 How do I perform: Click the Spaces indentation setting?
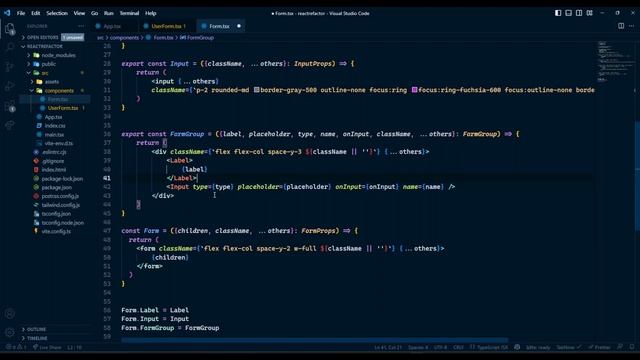click(418, 347)
